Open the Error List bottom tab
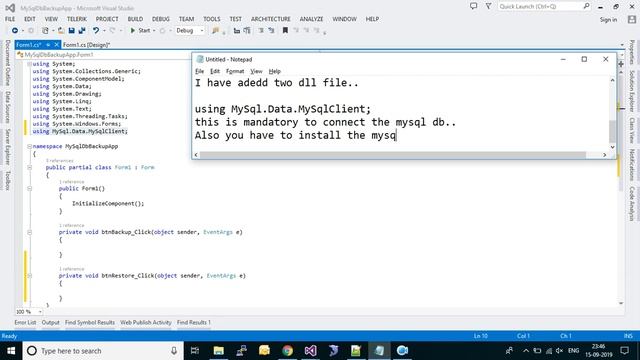 (25, 322)
